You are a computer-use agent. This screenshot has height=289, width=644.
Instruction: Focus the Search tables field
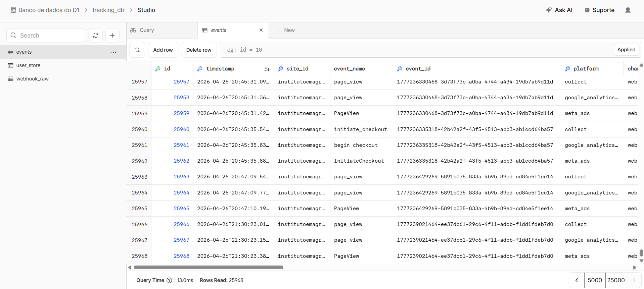click(x=46, y=35)
